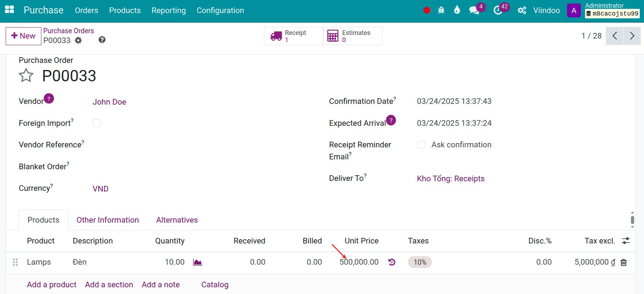Click the 10.00 quantity cell

[x=175, y=262]
